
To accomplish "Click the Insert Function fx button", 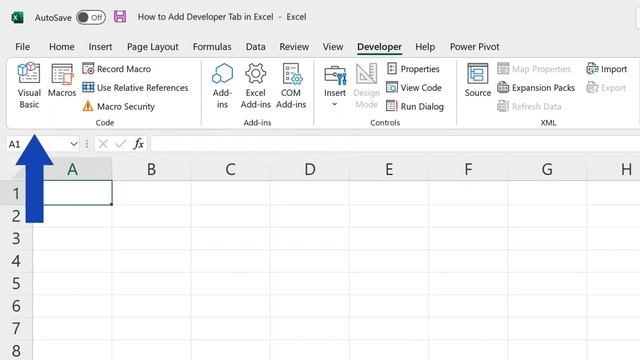I will pyautogui.click(x=139, y=144).
